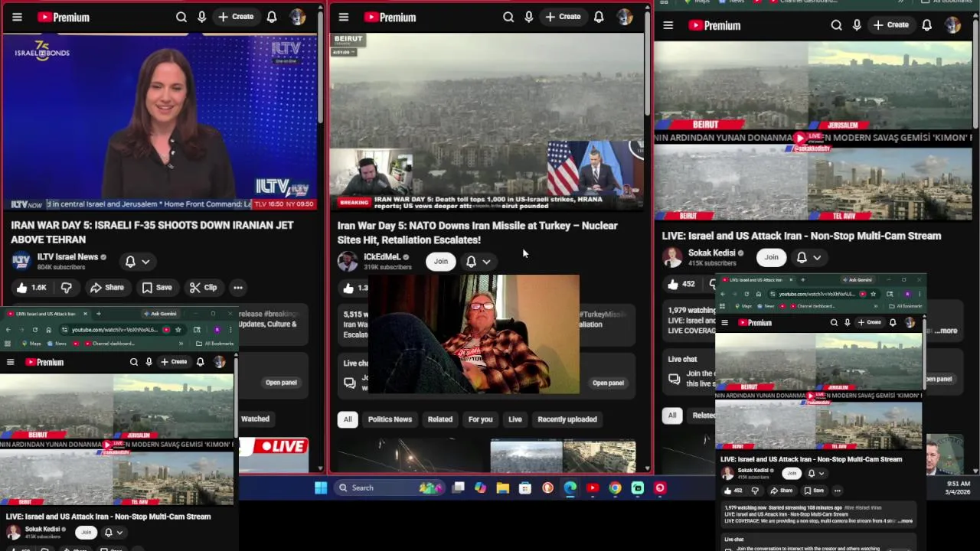Bookmark the page with the star in the bottom-left Chrome window
Screen dimensions: 980x551
[x=178, y=330]
